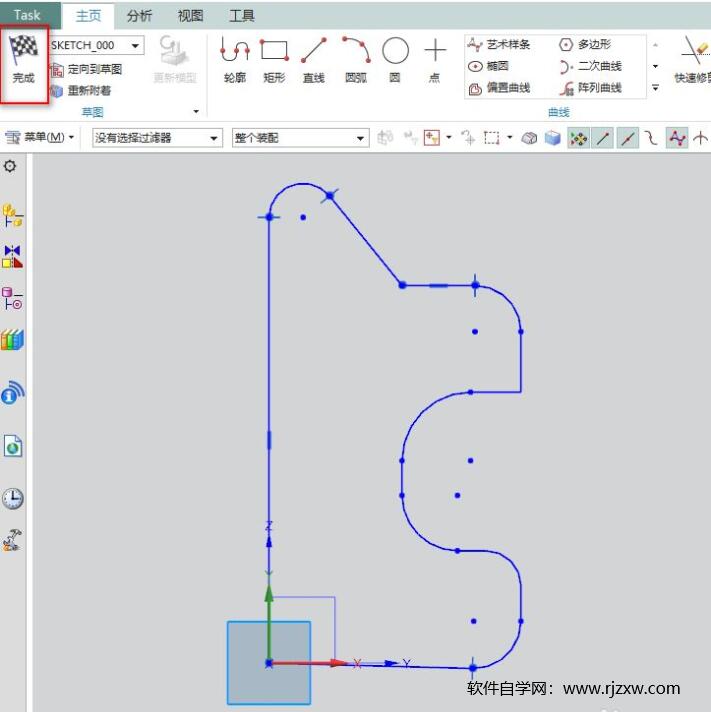
Task: Open the Reuse Library books icon
Action: pyautogui.click(x=12, y=340)
